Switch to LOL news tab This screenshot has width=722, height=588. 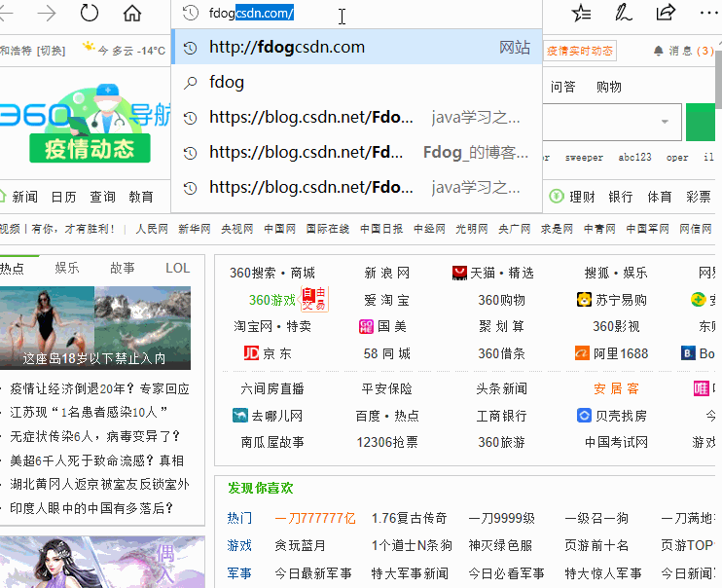pyautogui.click(x=178, y=268)
